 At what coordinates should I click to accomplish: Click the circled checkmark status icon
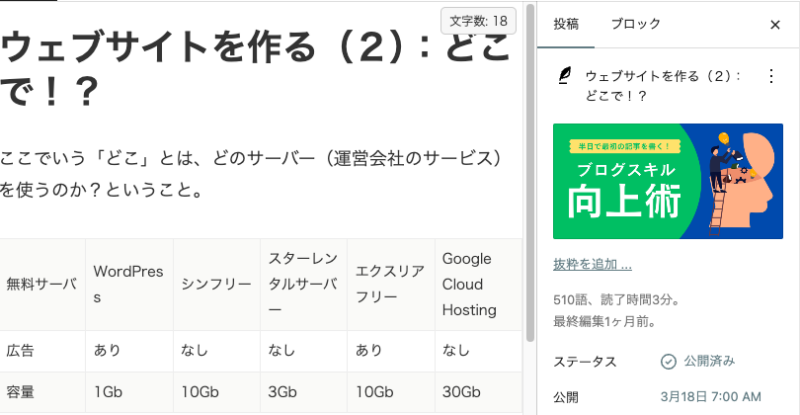pyautogui.click(x=668, y=361)
